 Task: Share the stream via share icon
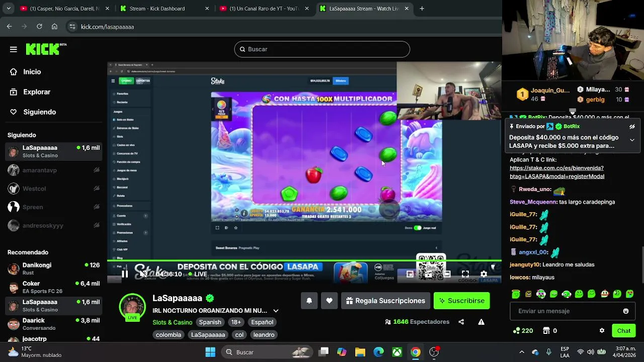(461, 322)
